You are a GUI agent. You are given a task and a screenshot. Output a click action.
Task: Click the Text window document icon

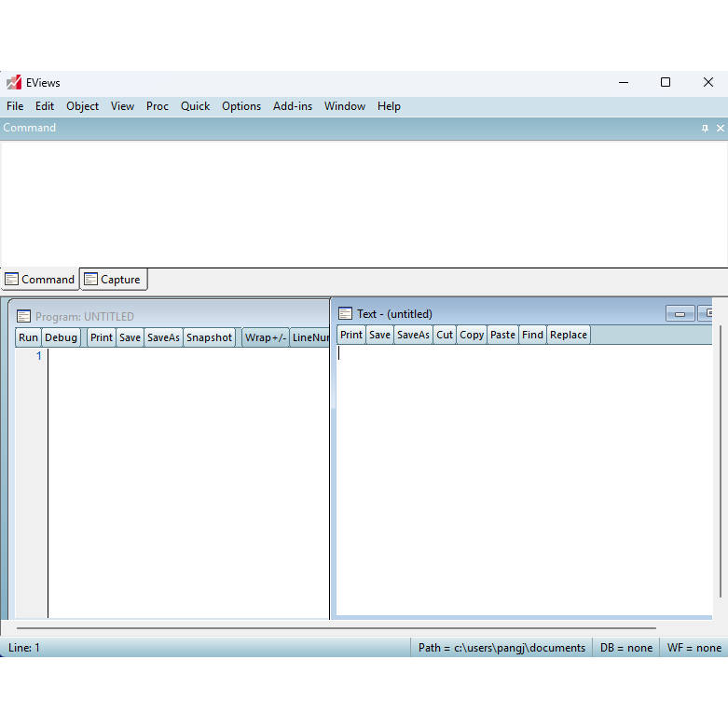point(345,314)
